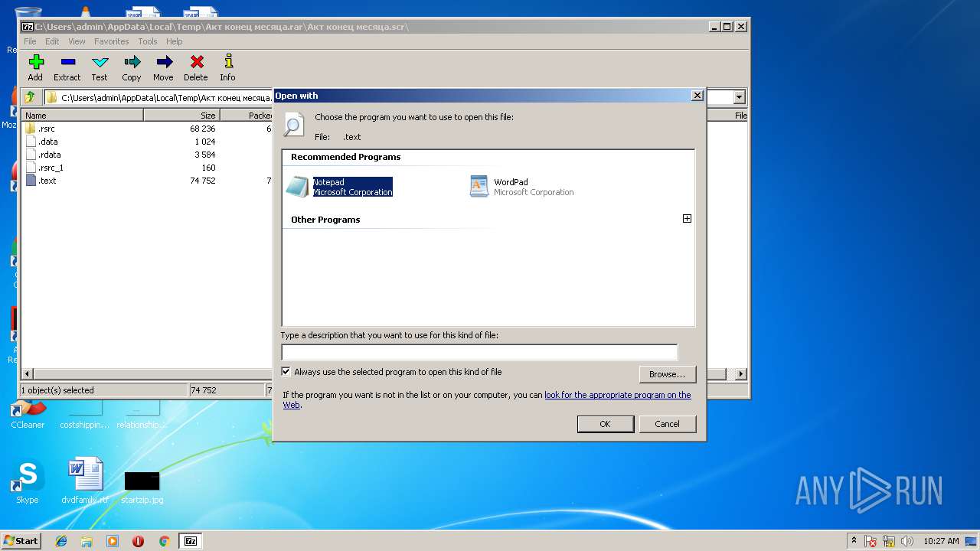Click the up-folder arrow icon in 7-Zip
The height and width of the screenshot is (551, 980).
(x=30, y=97)
